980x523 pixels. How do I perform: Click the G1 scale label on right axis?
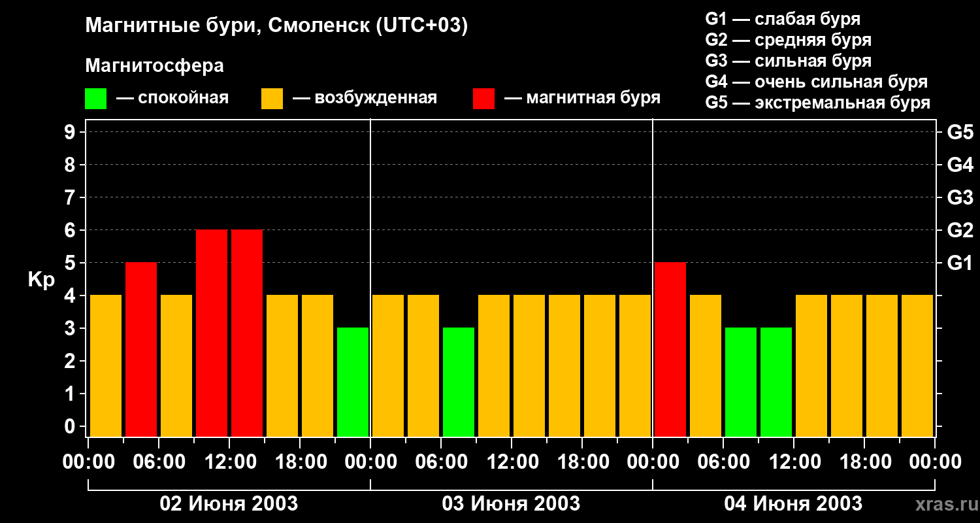[x=960, y=263]
